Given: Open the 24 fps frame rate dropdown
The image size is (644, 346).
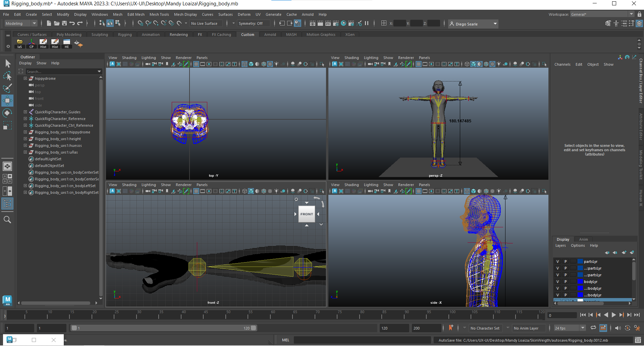Looking at the screenshot, I should click(570, 328).
